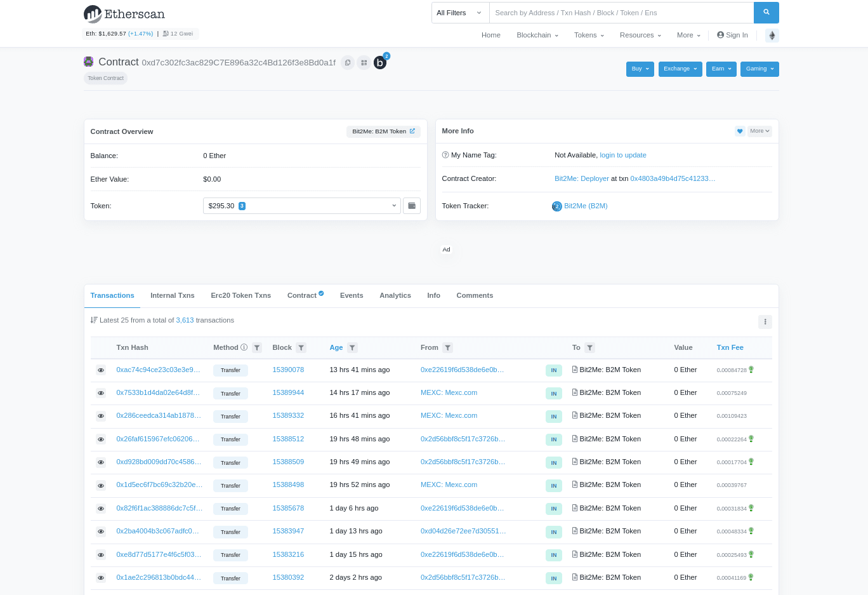Click the Etherscan logo

pyautogui.click(x=124, y=13)
